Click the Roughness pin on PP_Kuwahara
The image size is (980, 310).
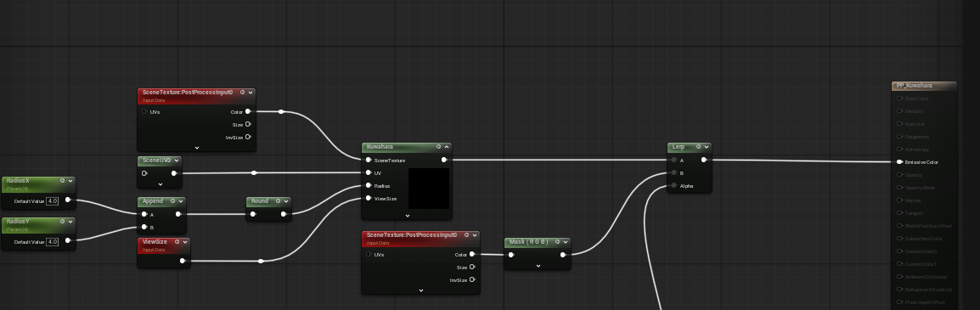[899, 136]
